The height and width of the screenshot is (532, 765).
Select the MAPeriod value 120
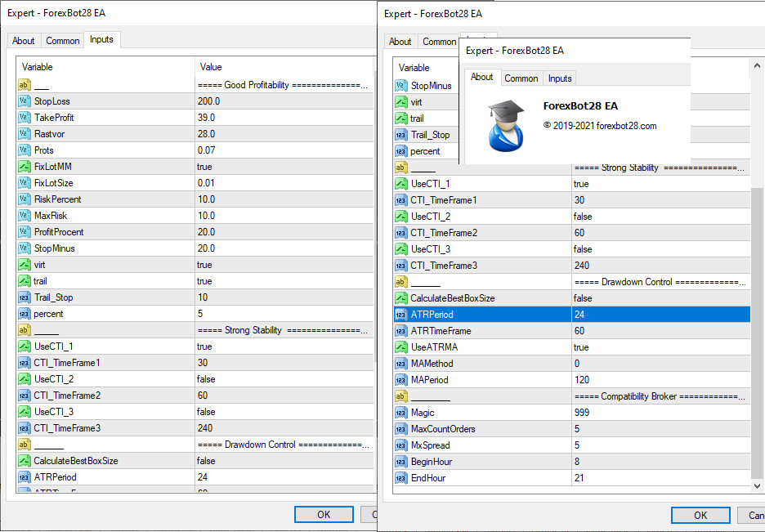582,380
